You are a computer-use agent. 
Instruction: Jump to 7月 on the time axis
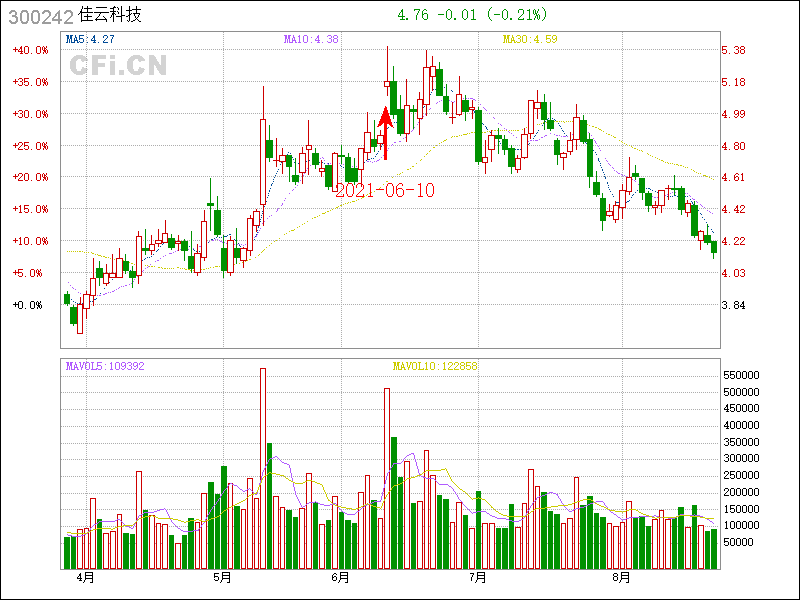pyautogui.click(x=477, y=578)
